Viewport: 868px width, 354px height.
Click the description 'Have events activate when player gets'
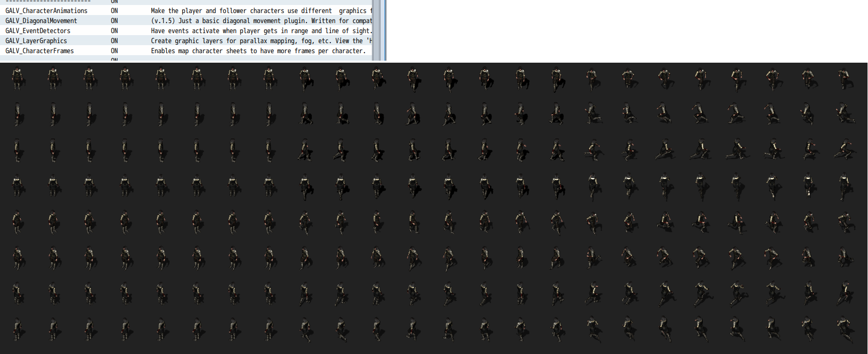(x=262, y=31)
